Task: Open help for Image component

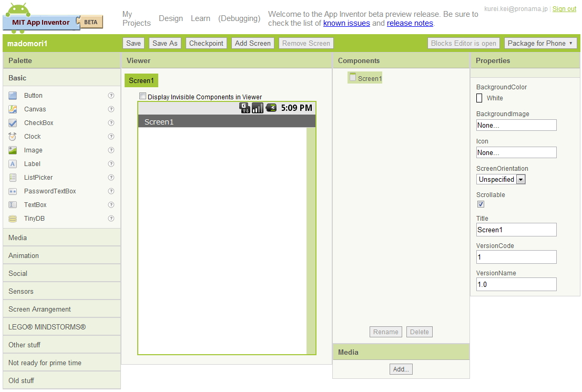Action: tap(111, 150)
